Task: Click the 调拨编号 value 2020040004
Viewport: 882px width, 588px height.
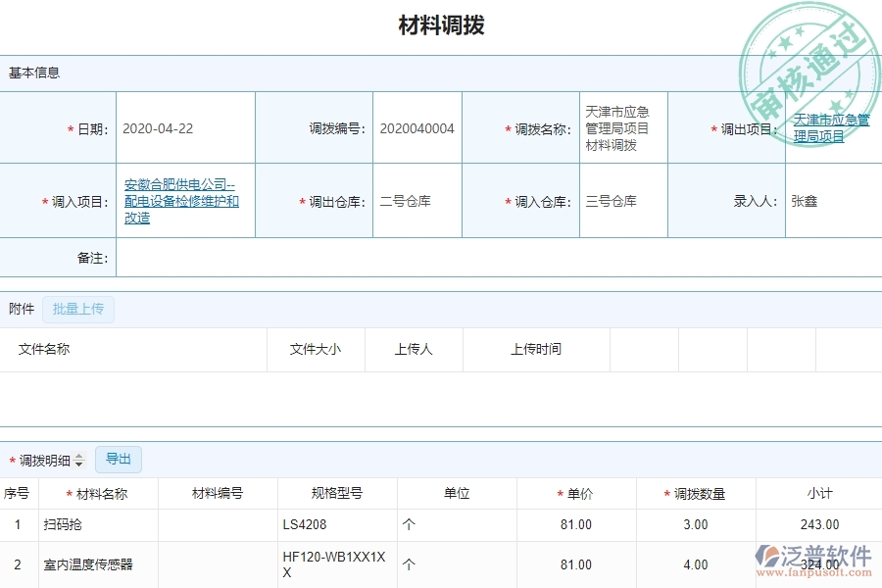Action: click(x=416, y=128)
